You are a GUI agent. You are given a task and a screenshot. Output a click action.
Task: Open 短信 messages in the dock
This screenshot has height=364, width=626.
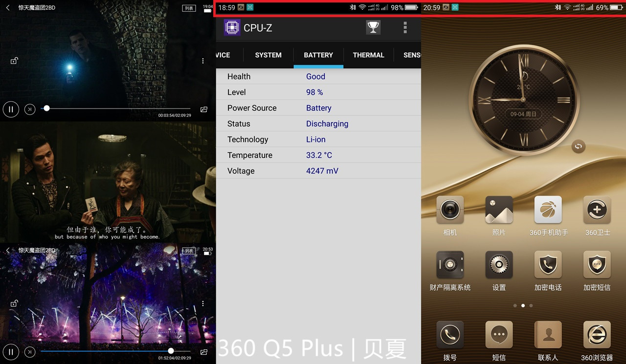click(499, 335)
